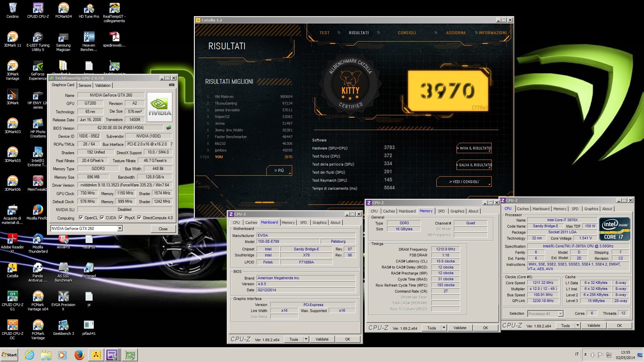Viewport: 644px width, 362px height.
Task: Launch the 3DMark Vantage desktop icon
Action: click(12, 70)
